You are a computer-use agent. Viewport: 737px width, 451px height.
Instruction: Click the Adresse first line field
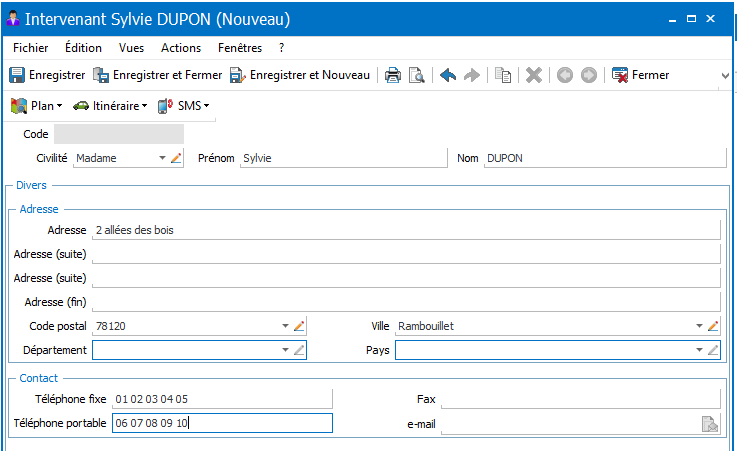pyautogui.click(x=406, y=230)
